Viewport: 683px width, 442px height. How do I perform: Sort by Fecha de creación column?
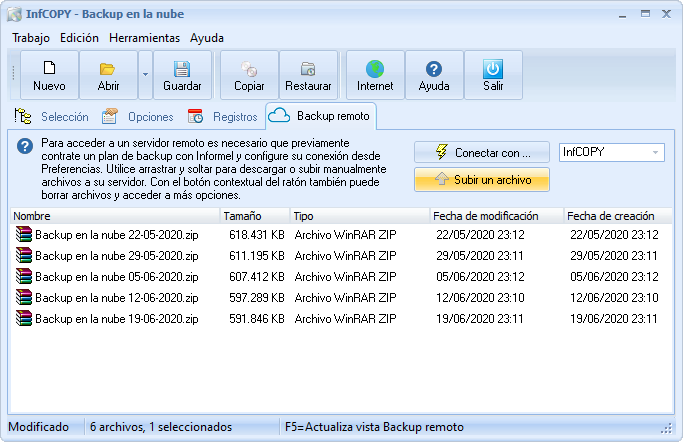point(618,216)
